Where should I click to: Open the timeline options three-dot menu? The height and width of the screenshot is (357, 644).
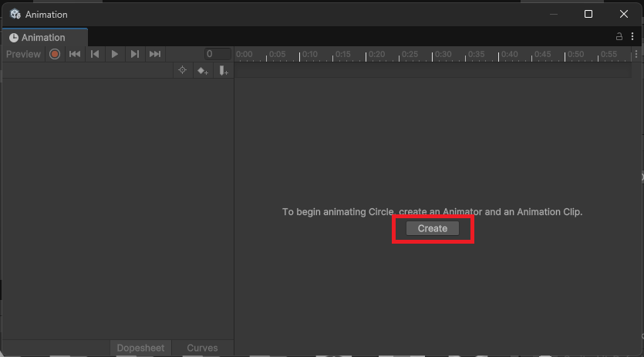pyautogui.click(x=636, y=54)
